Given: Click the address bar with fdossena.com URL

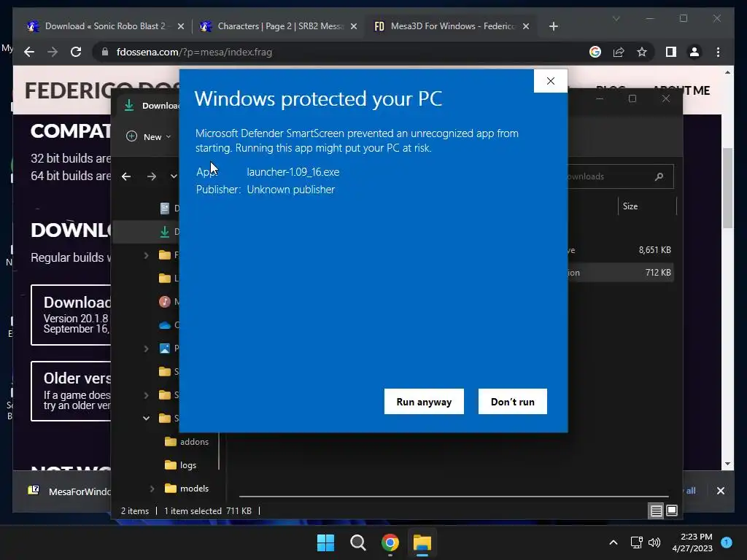Looking at the screenshot, I should point(343,52).
